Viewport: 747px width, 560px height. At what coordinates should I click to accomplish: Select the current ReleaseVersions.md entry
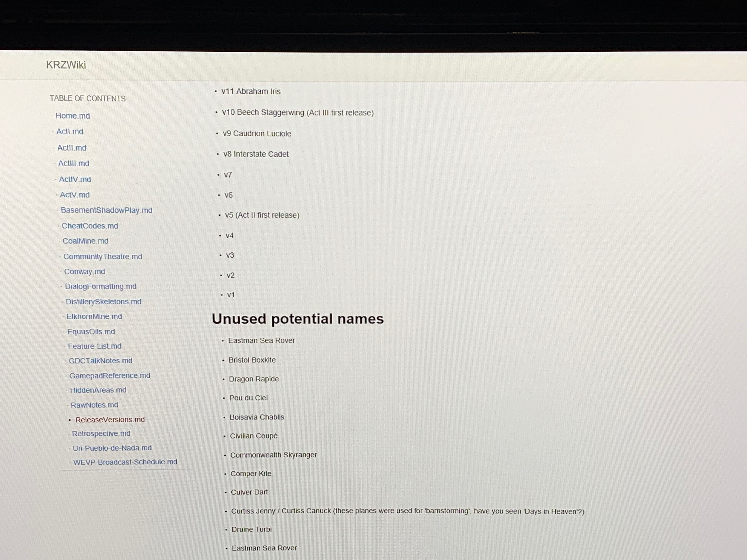110,420
